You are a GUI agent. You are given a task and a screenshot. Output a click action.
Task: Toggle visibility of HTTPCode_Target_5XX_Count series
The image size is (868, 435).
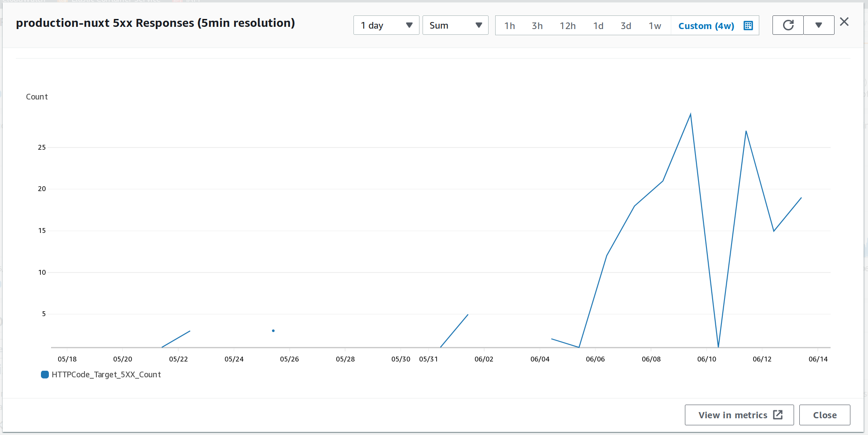click(106, 375)
